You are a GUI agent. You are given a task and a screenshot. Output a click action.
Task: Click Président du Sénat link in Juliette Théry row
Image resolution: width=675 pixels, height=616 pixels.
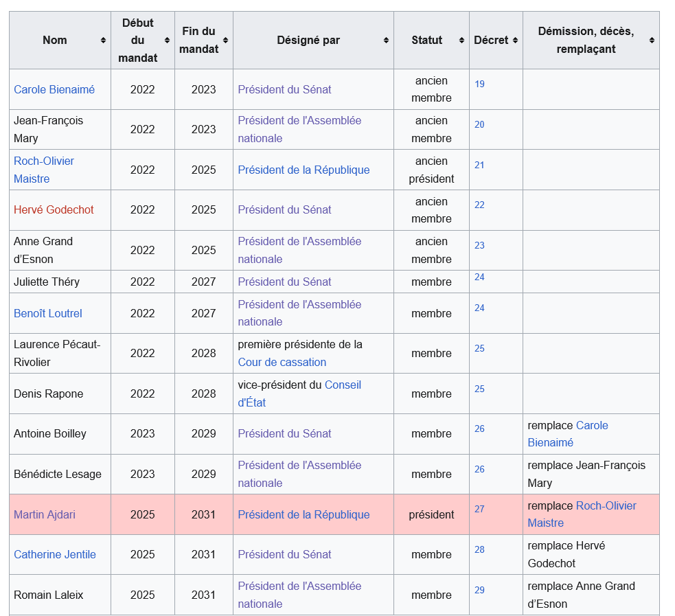(x=284, y=282)
